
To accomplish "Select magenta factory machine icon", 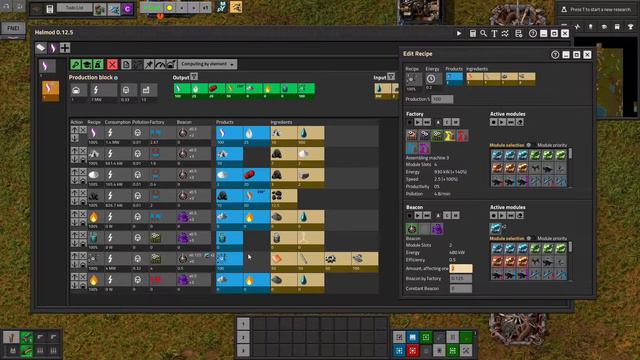I will click(x=424, y=148).
